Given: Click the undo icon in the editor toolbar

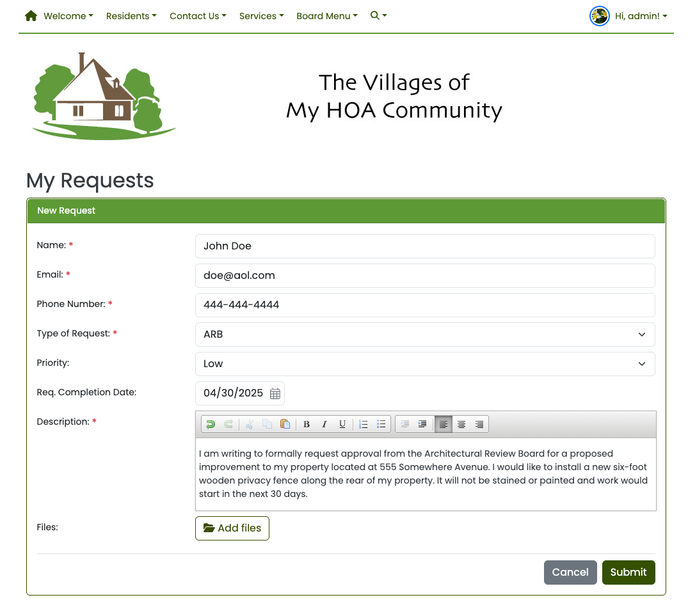Looking at the screenshot, I should pos(210,424).
